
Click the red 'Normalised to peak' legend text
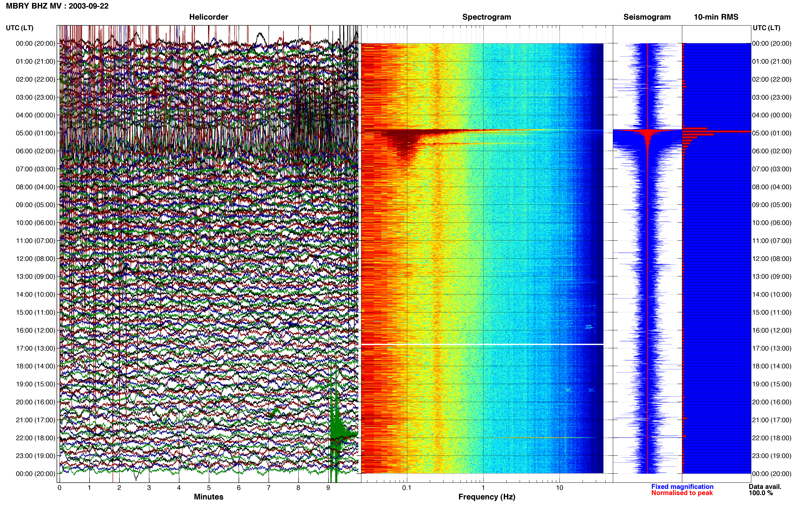point(682,493)
